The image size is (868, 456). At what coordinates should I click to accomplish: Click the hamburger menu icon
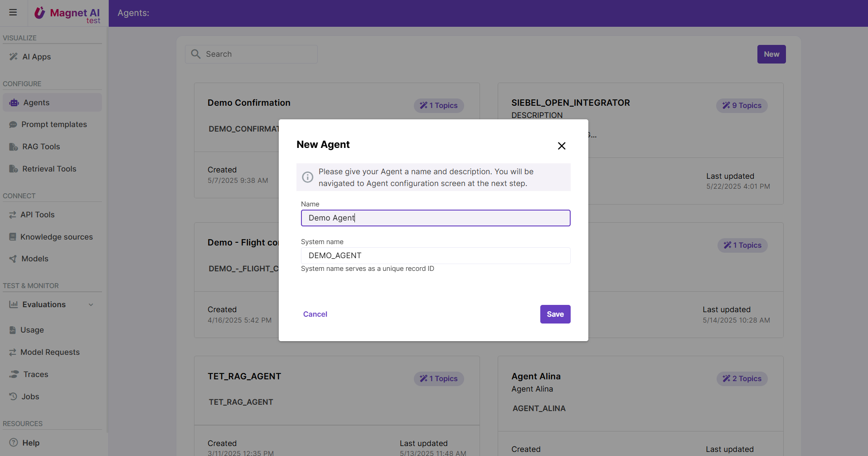13,12
